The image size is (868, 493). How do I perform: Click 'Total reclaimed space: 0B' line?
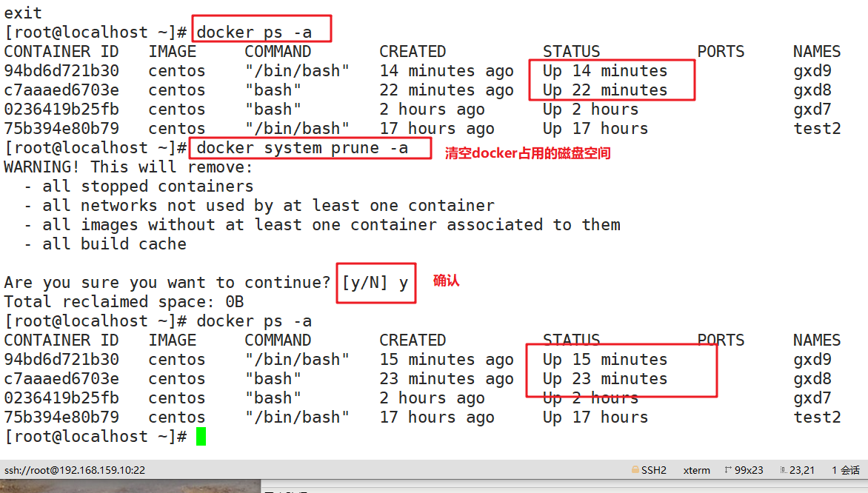coord(124,302)
